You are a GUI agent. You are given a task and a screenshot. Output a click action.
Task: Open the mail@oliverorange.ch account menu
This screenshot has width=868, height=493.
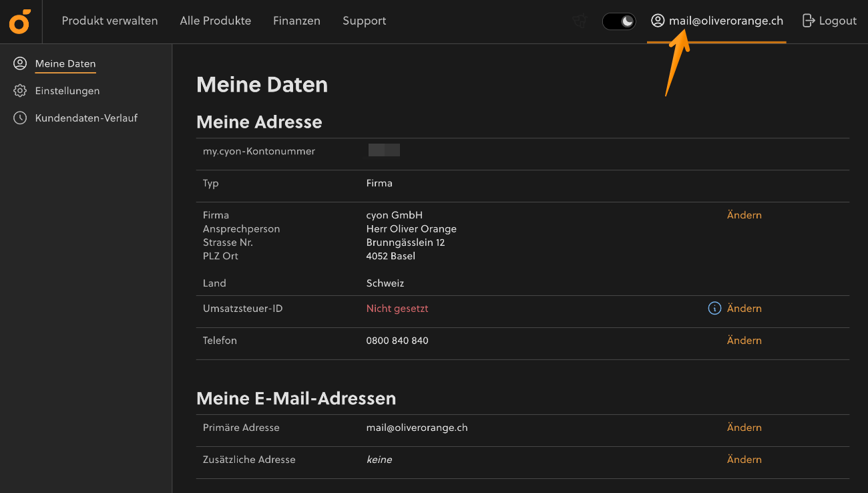pos(717,21)
